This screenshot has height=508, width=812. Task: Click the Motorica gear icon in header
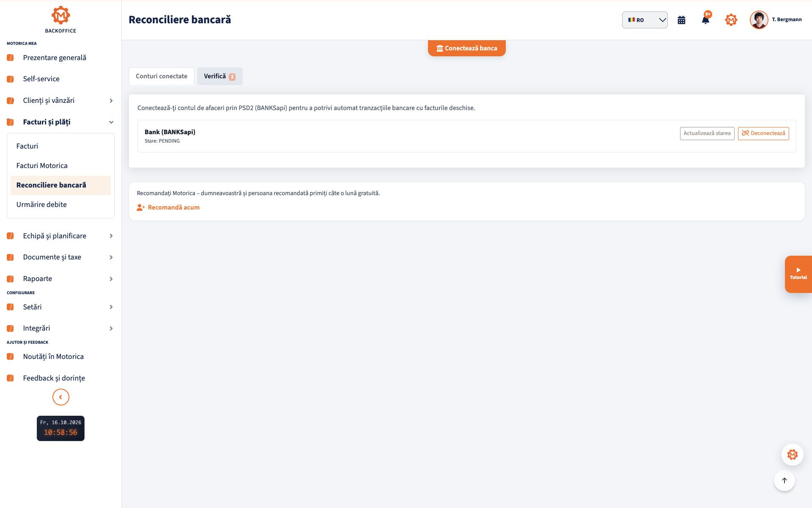click(731, 20)
